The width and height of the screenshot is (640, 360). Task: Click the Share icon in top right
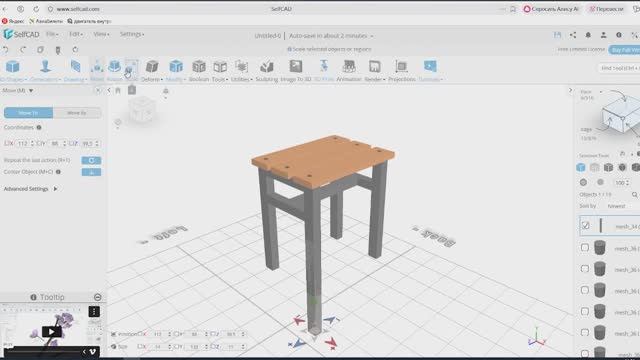tap(573, 35)
